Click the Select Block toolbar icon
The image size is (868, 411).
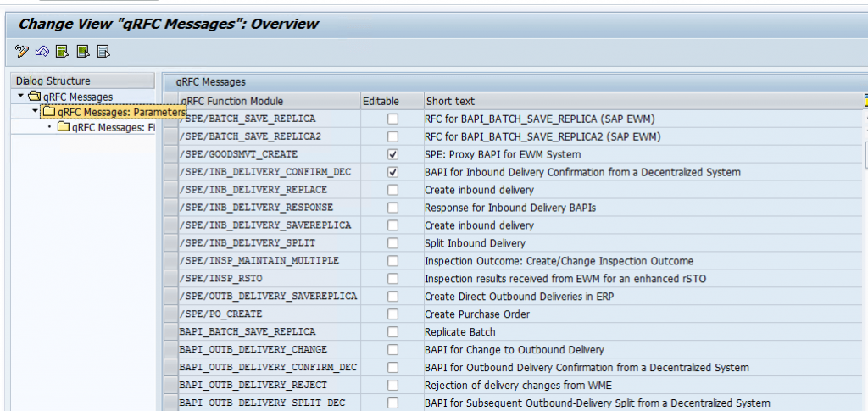pyautogui.click(x=83, y=52)
